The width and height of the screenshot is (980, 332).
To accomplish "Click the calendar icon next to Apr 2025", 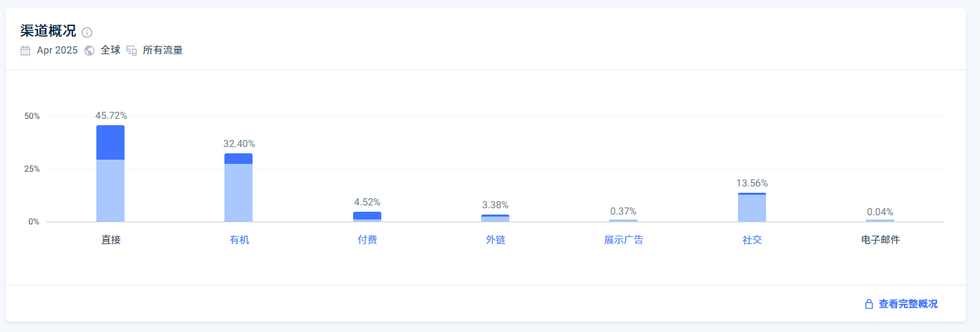I will point(25,51).
